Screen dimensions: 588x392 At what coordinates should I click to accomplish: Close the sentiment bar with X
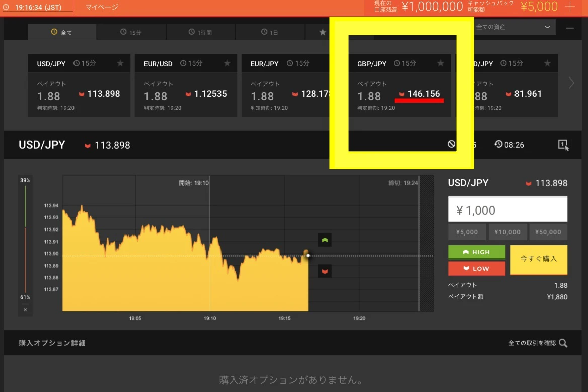25,310
